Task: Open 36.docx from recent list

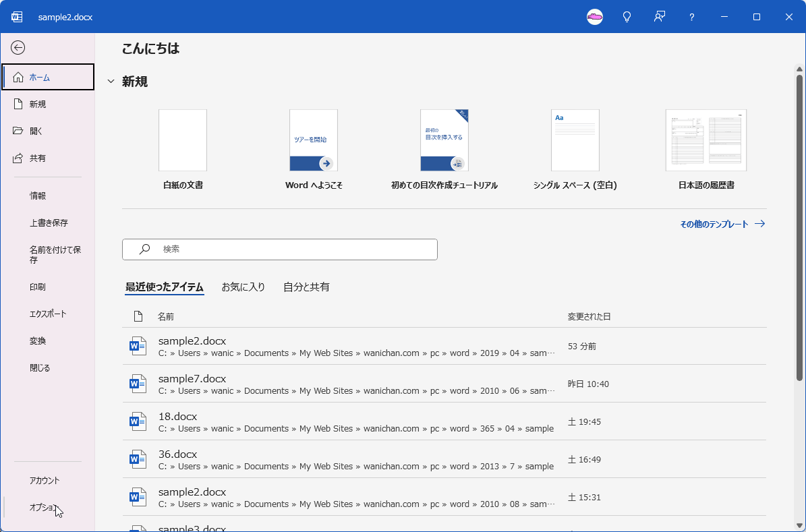Action: (444, 460)
